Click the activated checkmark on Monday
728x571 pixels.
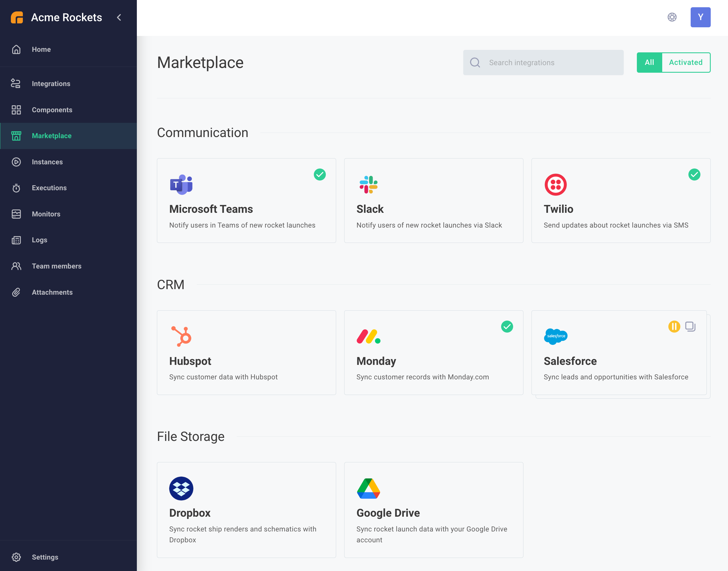[x=507, y=327]
